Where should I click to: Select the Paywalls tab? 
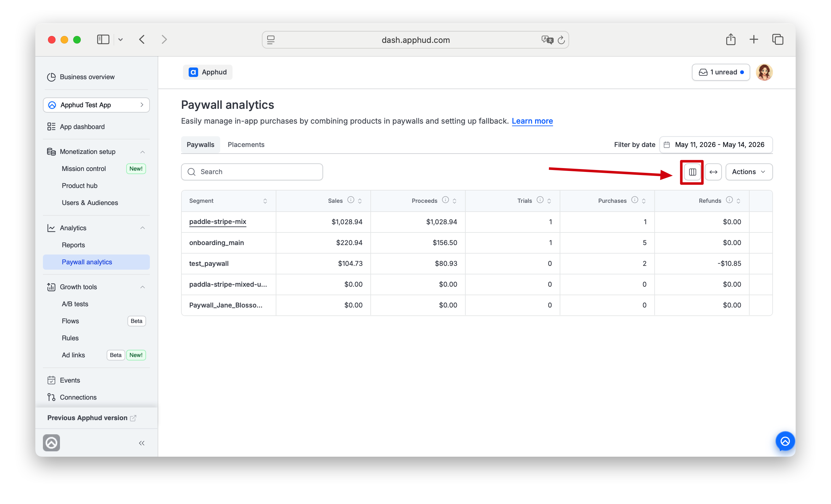pos(200,145)
